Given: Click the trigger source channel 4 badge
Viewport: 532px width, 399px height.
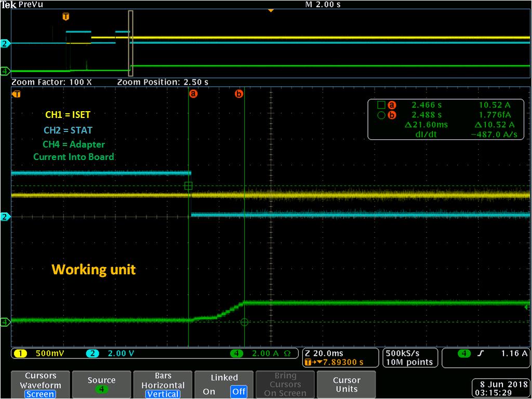Looking at the screenshot, I should click(464, 353).
